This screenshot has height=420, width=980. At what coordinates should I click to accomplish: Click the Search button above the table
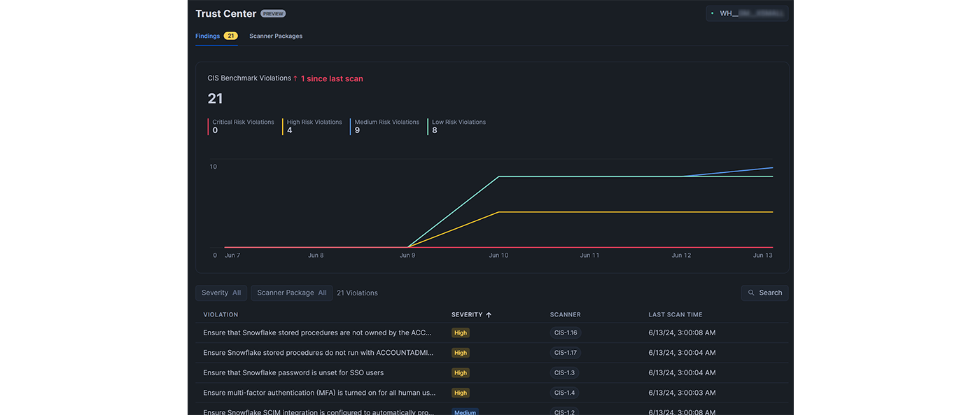coord(764,293)
